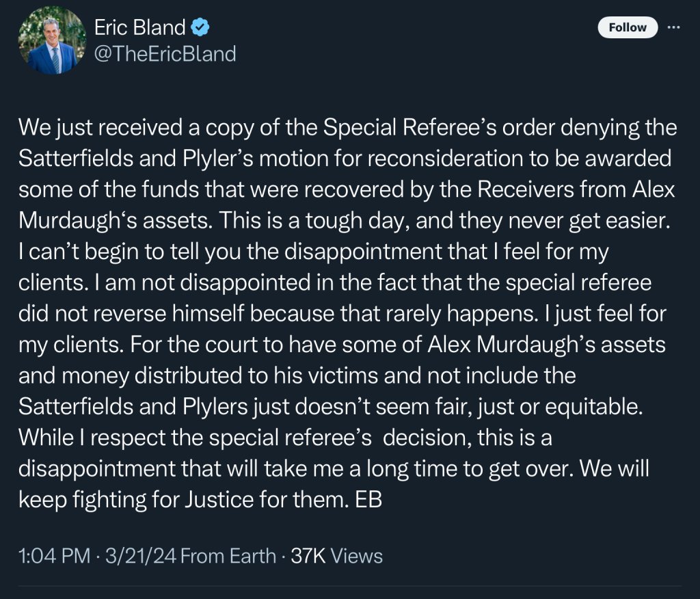Open the three-dot more options menu
The image size is (700, 599).
tap(673, 27)
